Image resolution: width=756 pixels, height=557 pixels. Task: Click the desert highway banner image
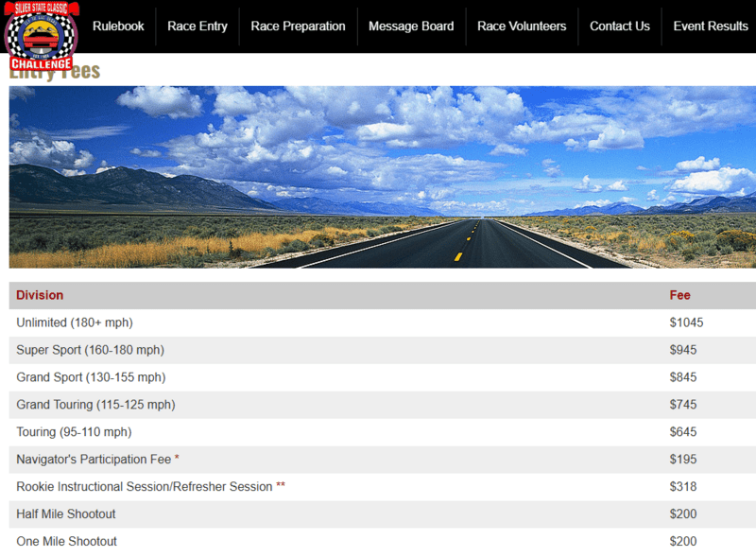tap(382, 177)
